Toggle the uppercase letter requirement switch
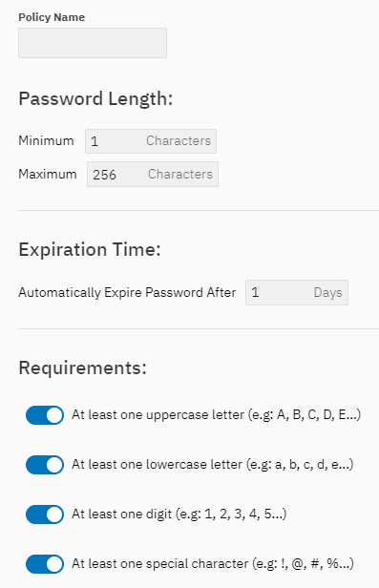This screenshot has height=588, width=379. 45,415
